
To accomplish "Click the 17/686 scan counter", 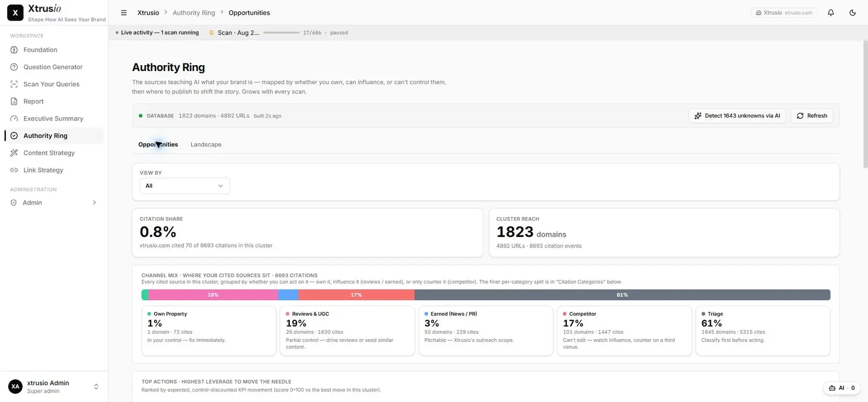I will pos(312,33).
